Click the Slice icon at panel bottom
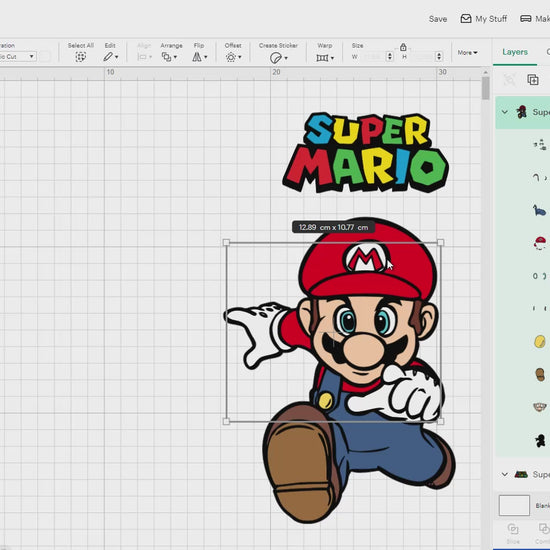 [513, 529]
